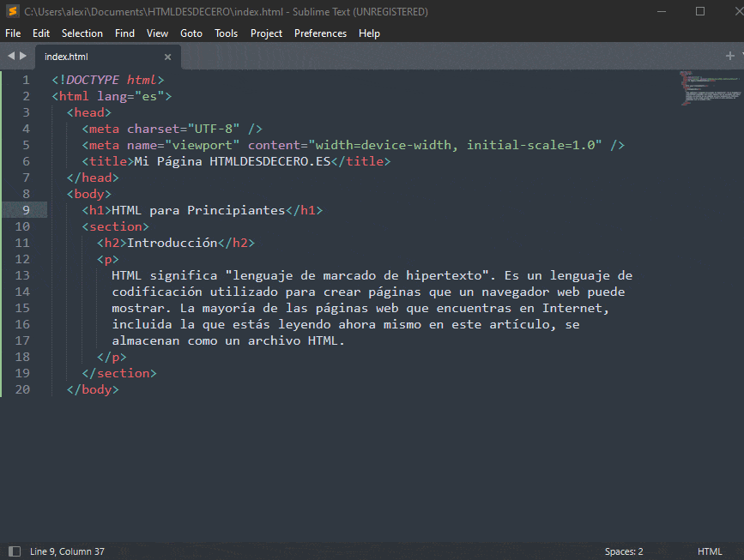The height and width of the screenshot is (560, 744).
Task: Open the Preferences menu
Action: click(x=320, y=33)
